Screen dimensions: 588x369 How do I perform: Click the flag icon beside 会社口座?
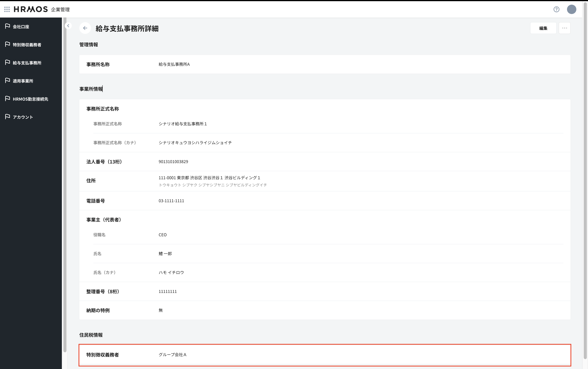click(x=8, y=26)
